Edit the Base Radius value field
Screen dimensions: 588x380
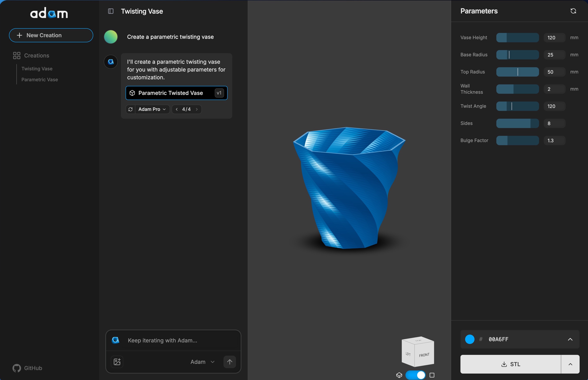coord(554,55)
